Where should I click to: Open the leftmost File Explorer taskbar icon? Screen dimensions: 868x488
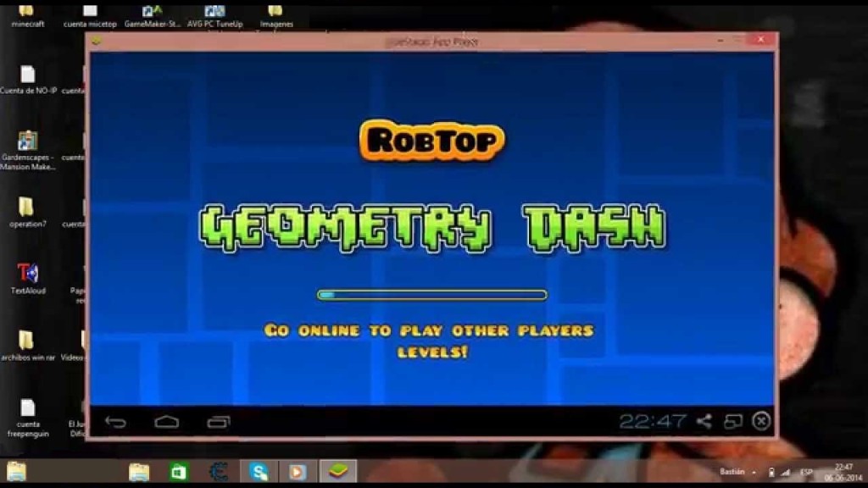coord(17,472)
